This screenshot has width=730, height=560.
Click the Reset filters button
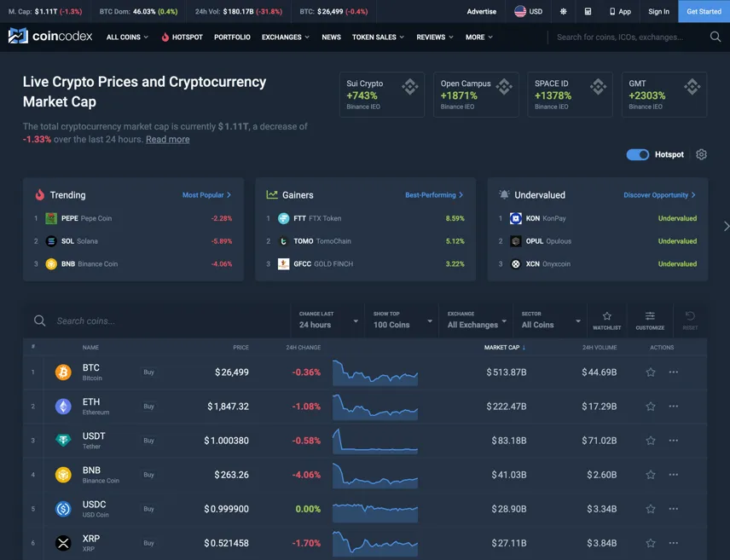[690, 320]
